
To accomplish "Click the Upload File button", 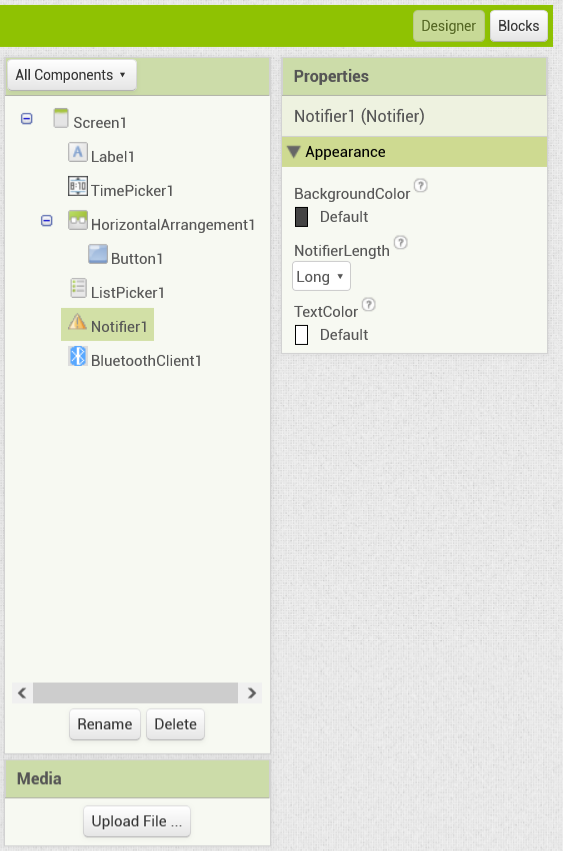I will [x=137, y=821].
